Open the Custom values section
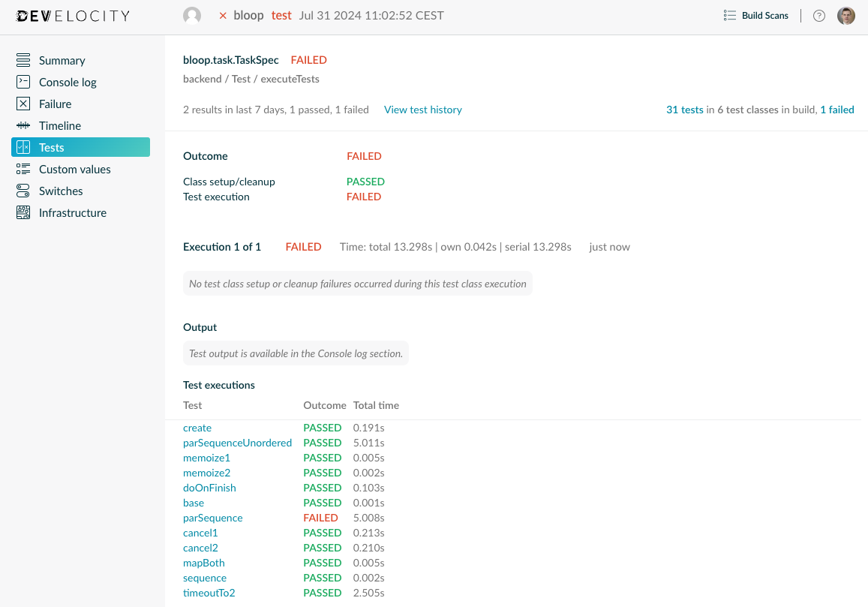This screenshot has width=868, height=607. (74, 169)
